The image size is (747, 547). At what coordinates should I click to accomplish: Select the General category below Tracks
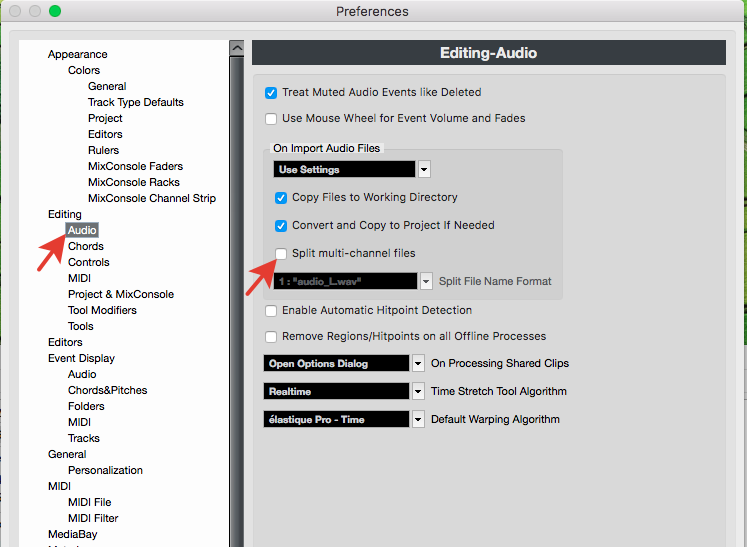tap(67, 455)
